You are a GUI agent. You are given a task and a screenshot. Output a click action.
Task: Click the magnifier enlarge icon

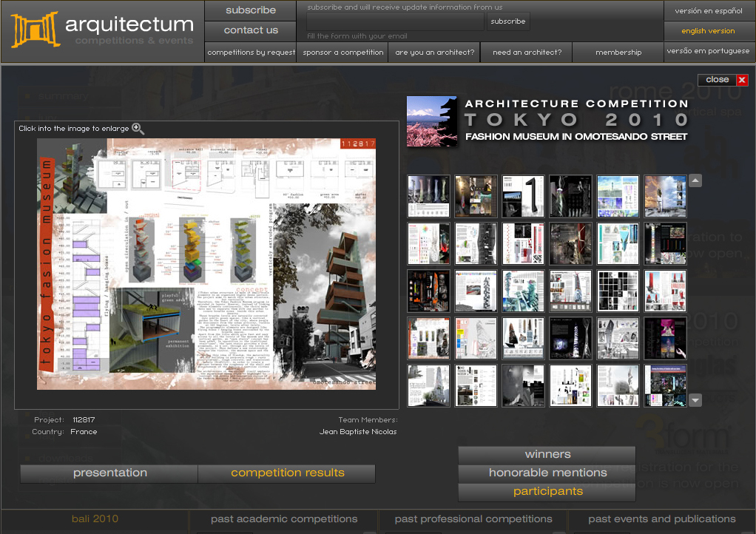tap(138, 128)
